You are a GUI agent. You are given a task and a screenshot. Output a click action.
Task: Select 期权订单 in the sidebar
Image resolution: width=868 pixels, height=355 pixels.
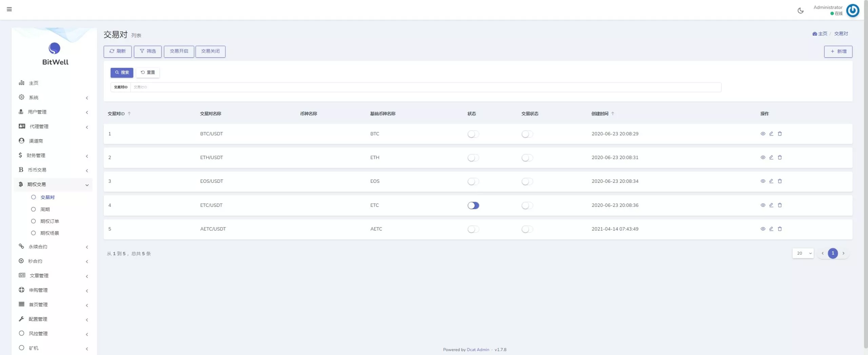[x=50, y=221]
